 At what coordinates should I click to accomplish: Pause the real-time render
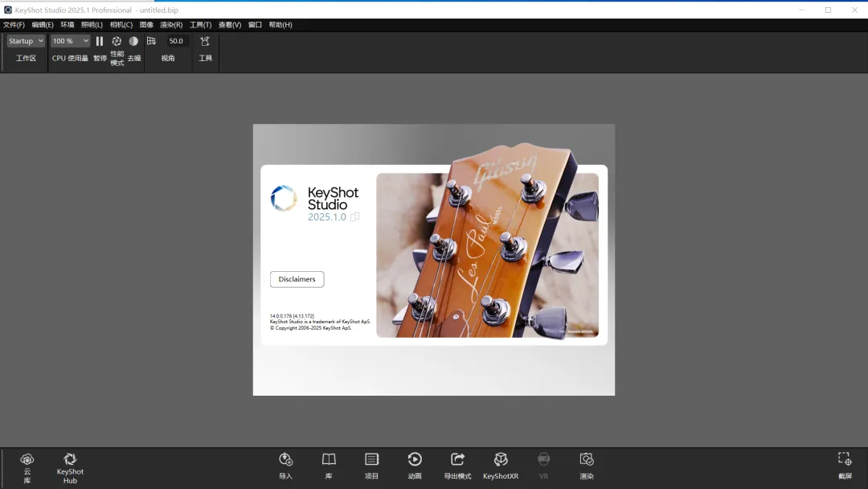[100, 41]
